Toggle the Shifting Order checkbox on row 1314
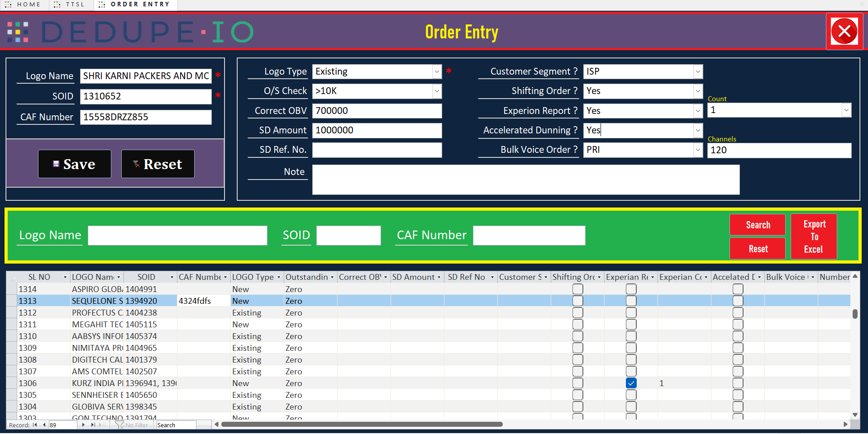 coord(577,289)
